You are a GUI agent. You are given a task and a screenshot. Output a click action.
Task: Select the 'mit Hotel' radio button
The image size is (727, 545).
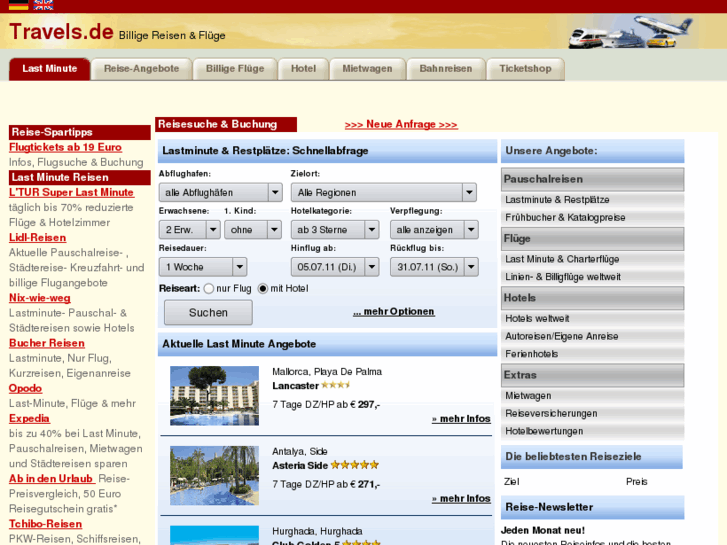tap(263, 289)
